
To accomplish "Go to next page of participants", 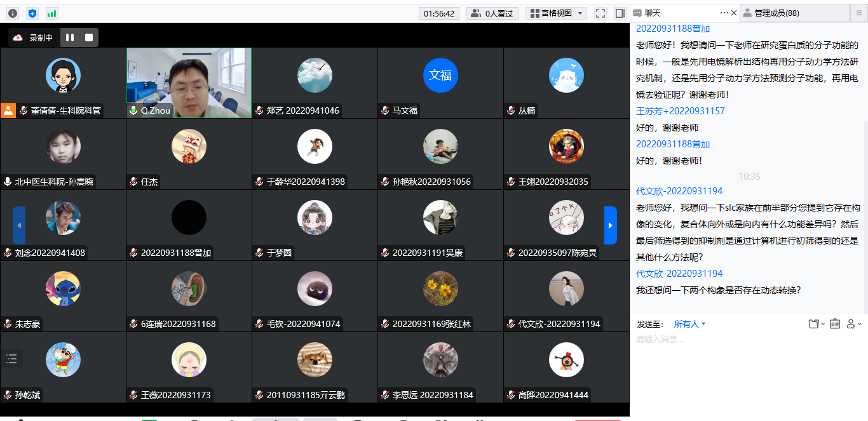I will coord(610,225).
